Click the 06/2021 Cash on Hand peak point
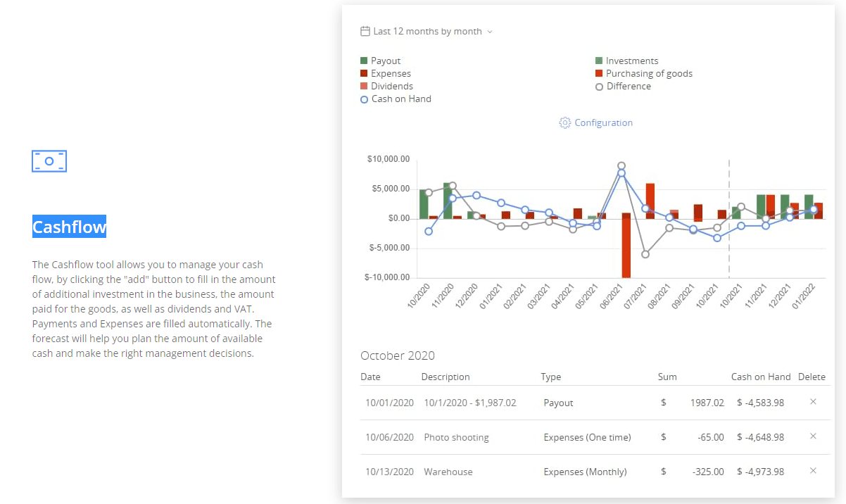846x504 pixels. point(621,173)
